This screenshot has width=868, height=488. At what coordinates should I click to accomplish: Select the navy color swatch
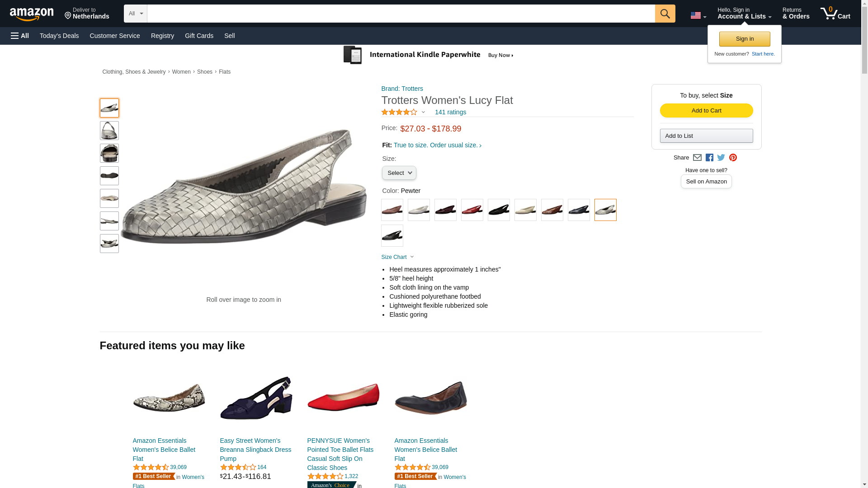[579, 210]
